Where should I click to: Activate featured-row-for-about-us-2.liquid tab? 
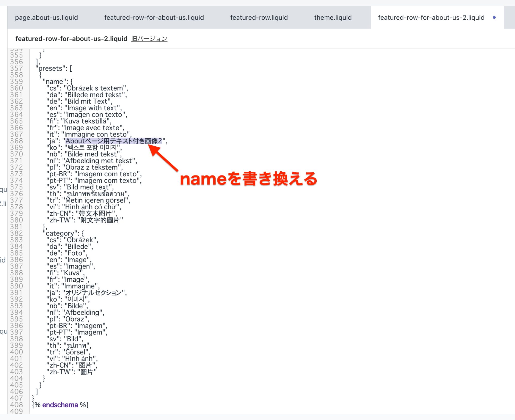431,18
